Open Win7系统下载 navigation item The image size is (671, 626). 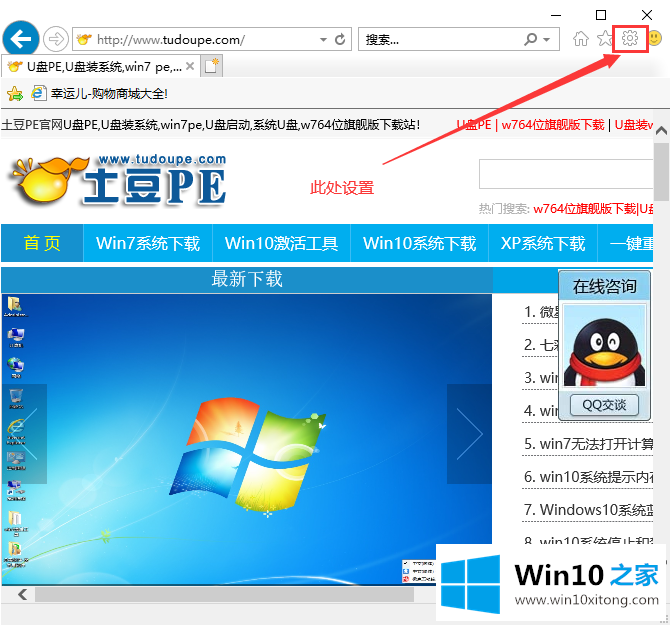(148, 243)
